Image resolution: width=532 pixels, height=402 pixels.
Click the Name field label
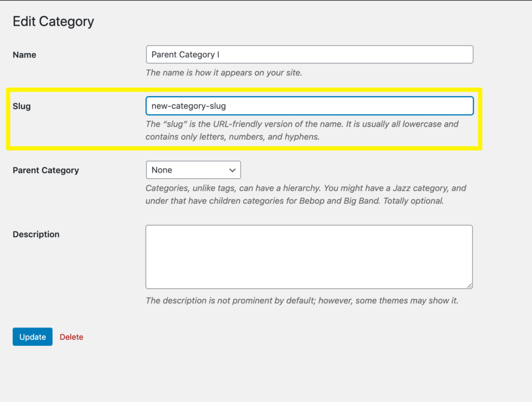coord(24,55)
